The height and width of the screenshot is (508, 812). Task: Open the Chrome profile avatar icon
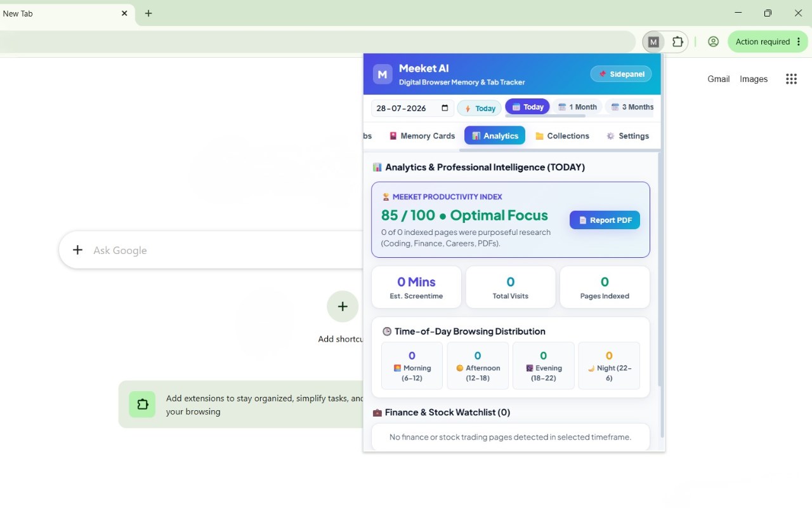713,42
